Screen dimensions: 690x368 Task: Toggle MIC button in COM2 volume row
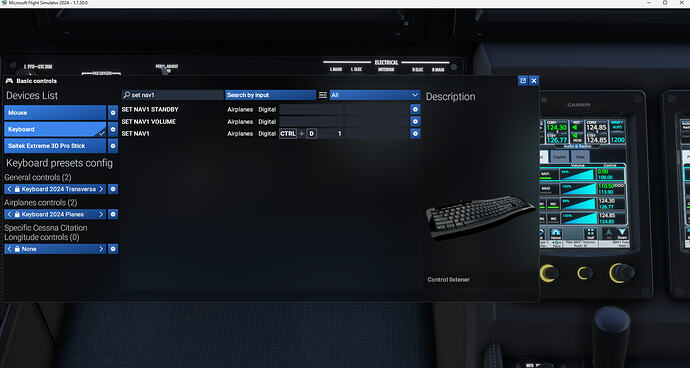click(554, 218)
